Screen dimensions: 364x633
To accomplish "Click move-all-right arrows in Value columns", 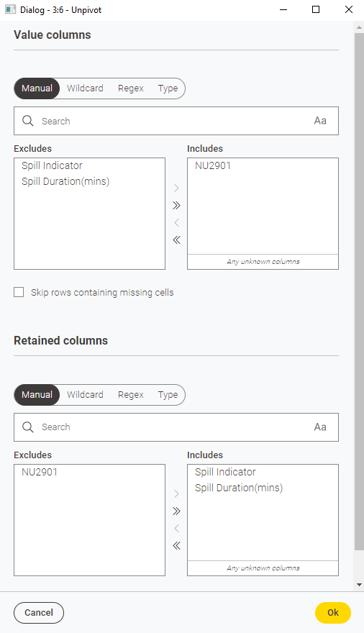I will pos(176,206).
